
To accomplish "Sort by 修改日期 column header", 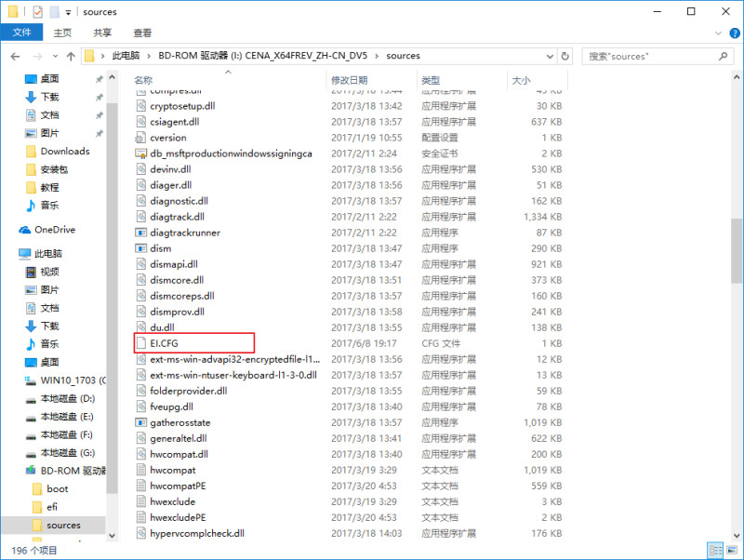I will point(350,80).
